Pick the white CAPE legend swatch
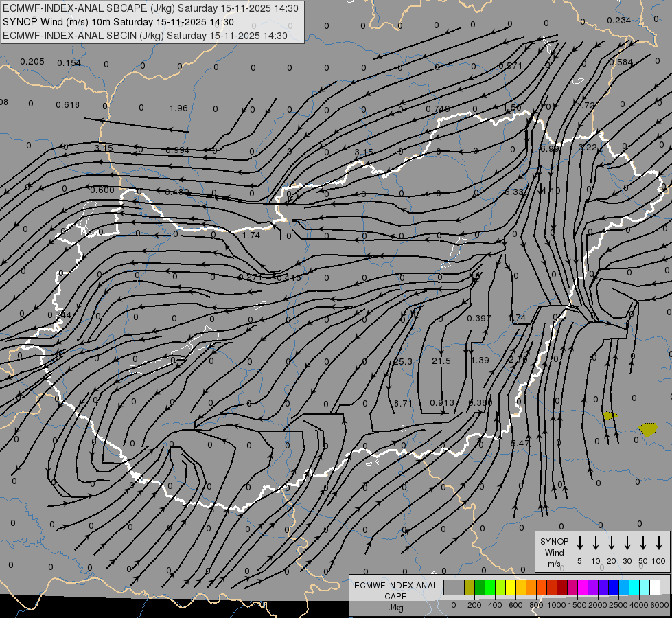The image size is (672, 618). click(x=655, y=587)
